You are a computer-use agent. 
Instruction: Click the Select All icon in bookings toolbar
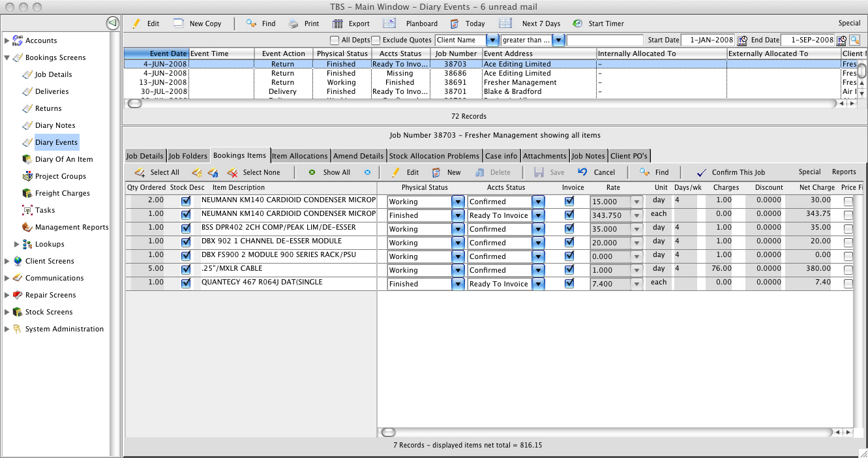click(x=140, y=172)
